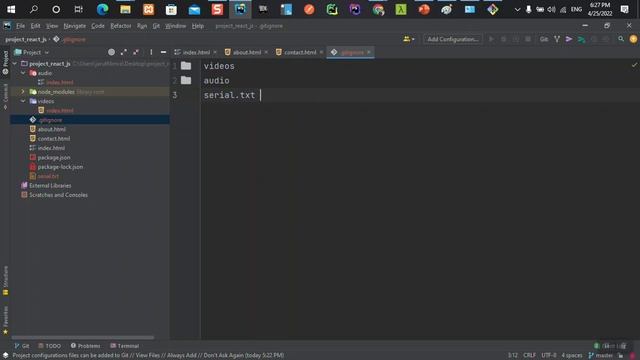The image size is (640, 360).
Task: Collapse the videos folder
Action: coord(23,101)
